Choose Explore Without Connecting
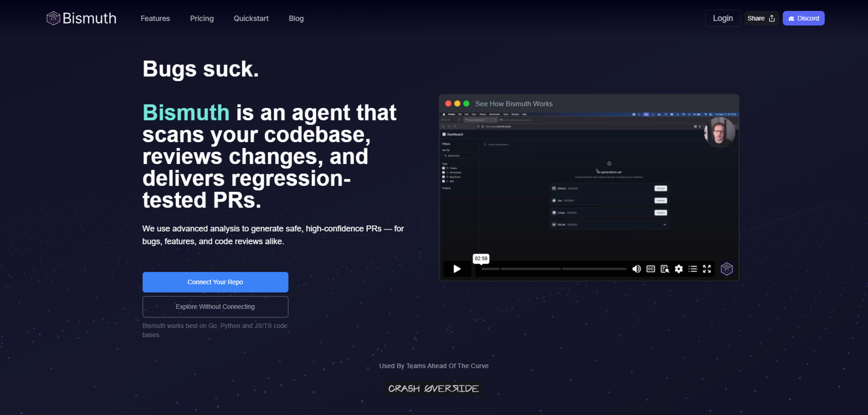 (215, 307)
